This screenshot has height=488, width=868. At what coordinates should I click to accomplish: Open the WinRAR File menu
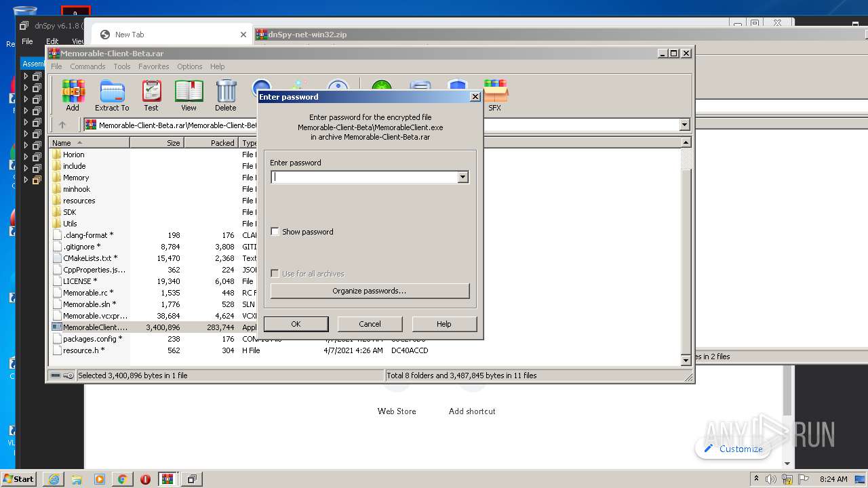[x=56, y=66]
